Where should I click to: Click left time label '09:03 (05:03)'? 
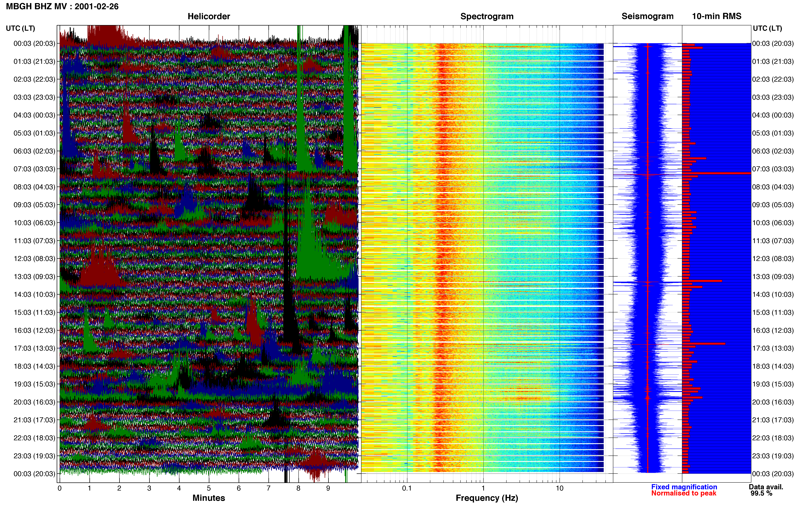[x=34, y=205]
